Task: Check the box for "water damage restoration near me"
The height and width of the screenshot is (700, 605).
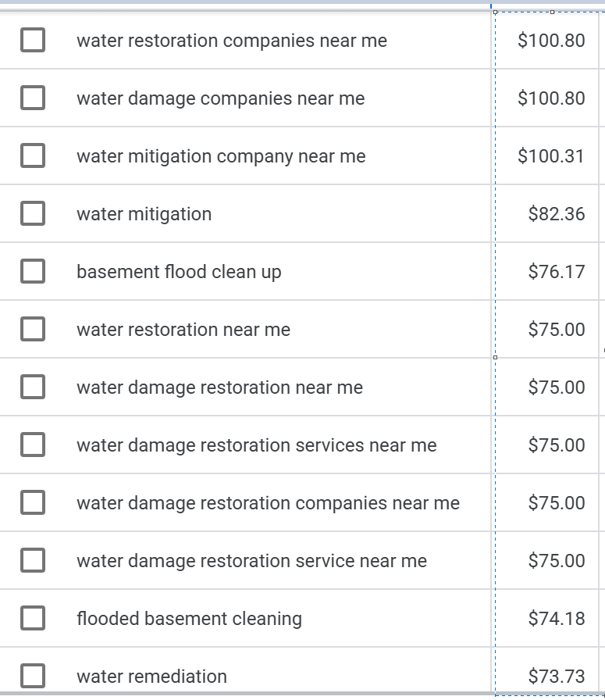Action: [x=32, y=387]
